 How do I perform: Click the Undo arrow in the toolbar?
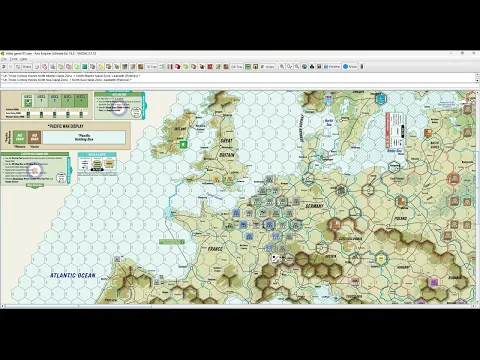(x=4, y=67)
